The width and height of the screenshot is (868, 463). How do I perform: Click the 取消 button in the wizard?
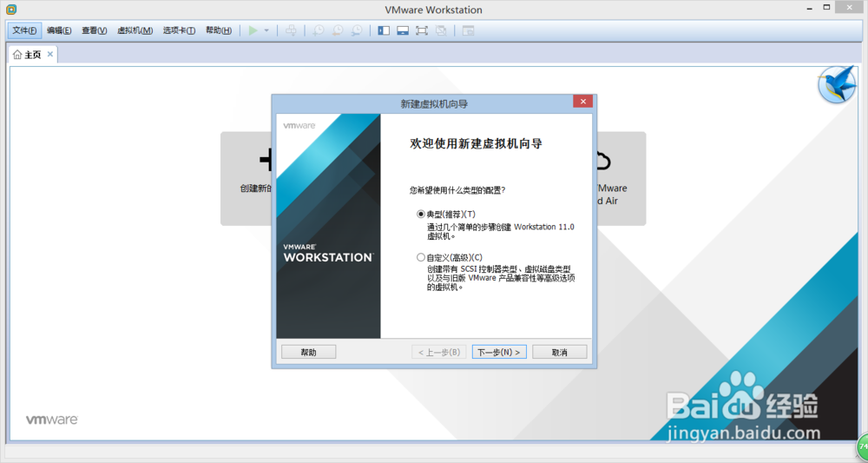560,352
